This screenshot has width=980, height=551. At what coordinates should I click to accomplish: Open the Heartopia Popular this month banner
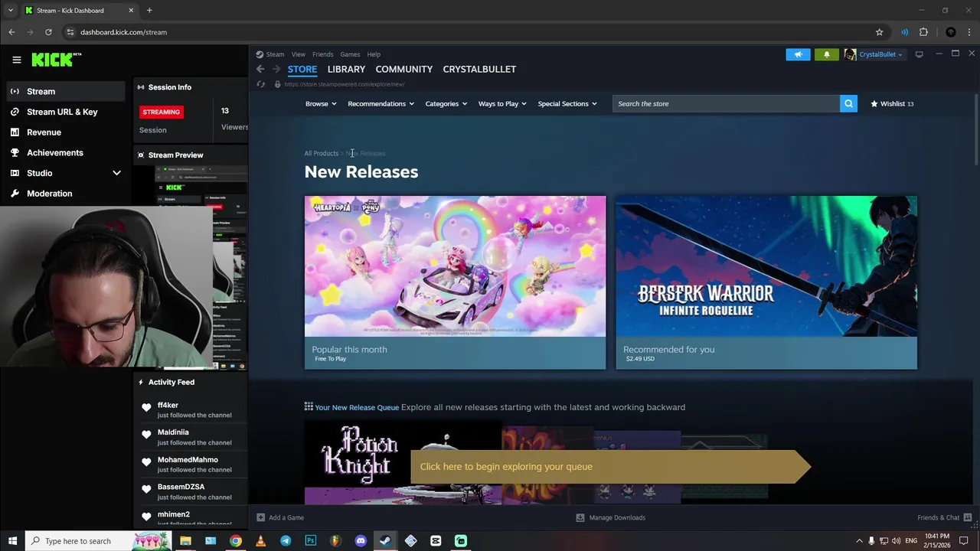click(455, 282)
